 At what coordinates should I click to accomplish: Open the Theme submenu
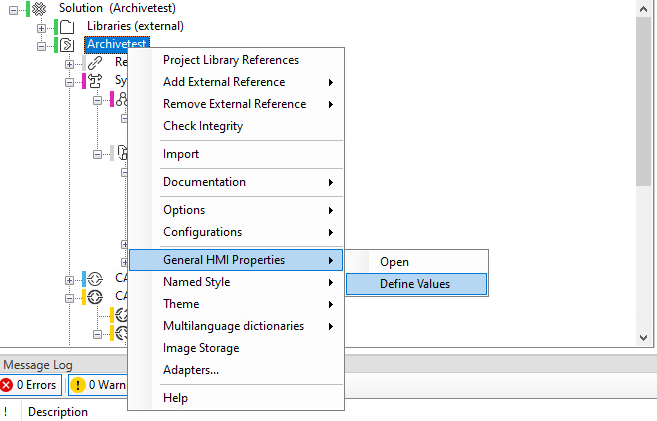tap(236, 304)
